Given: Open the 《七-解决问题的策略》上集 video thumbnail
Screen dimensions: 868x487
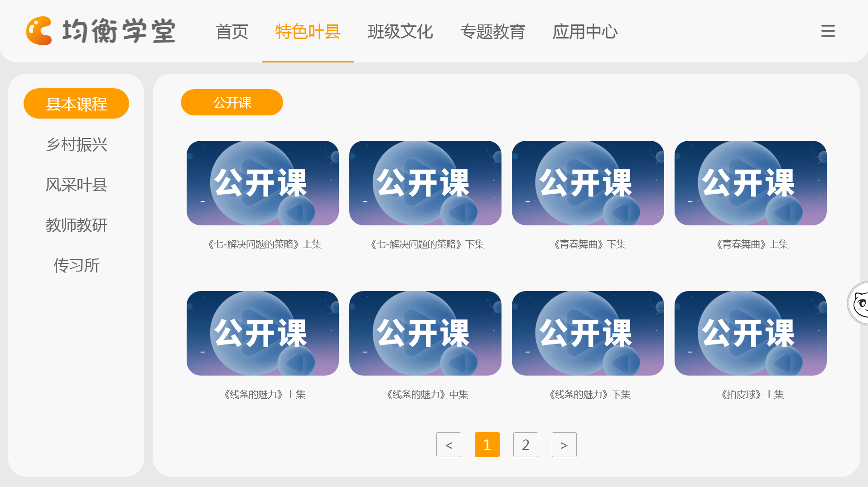Looking at the screenshot, I should coord(263,183).
